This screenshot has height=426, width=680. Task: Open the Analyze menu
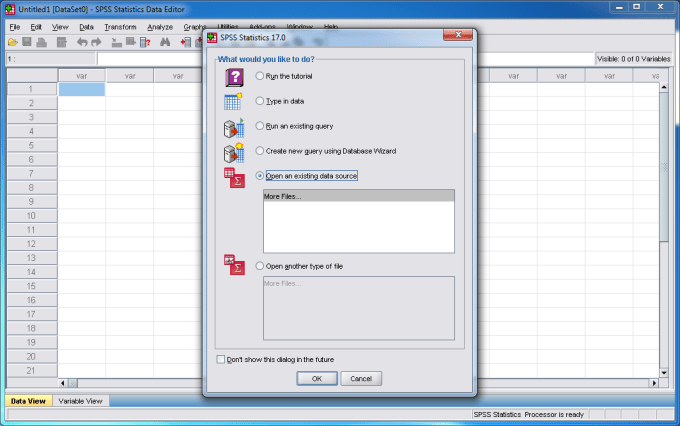pos(160,27)
